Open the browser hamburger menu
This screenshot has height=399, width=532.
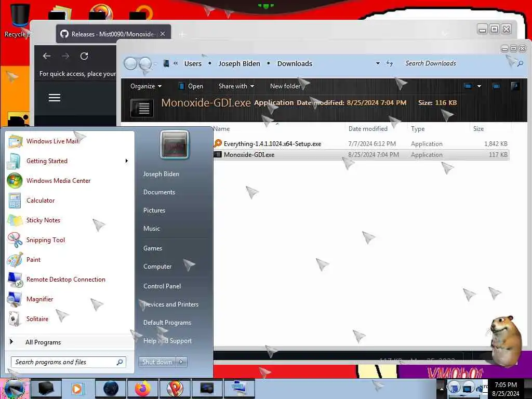54,98
